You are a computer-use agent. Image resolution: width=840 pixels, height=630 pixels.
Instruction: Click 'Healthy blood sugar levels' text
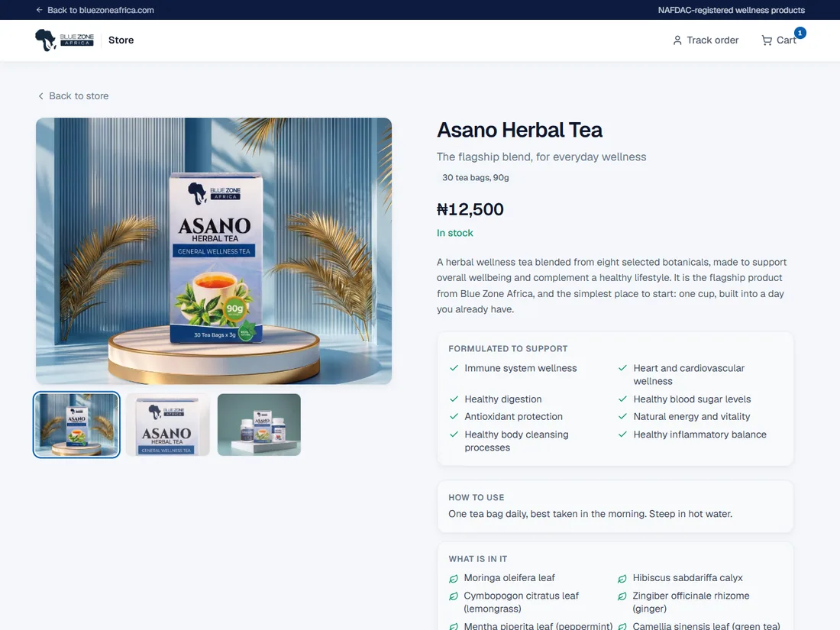point(692,399)
